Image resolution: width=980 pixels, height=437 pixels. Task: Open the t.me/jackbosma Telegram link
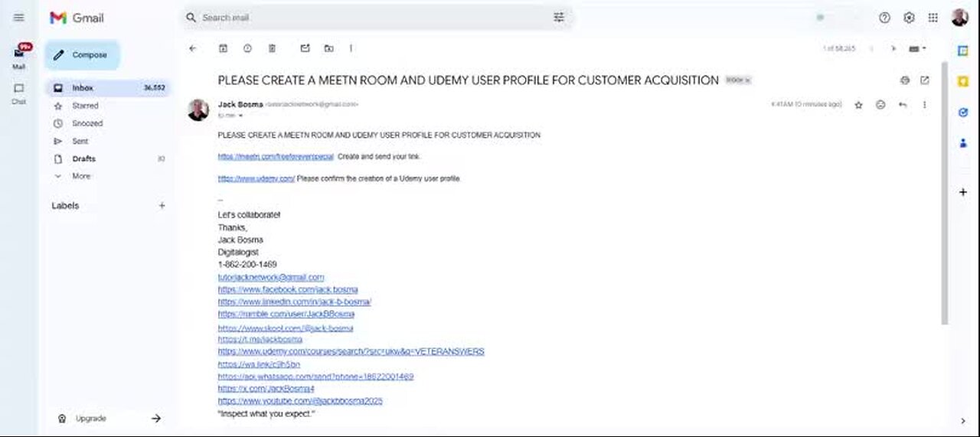[x=260, y=339]
